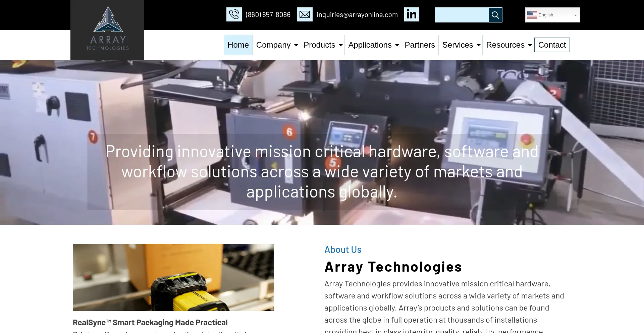Click the Array Technologies heading
Image resolution: width=644 pixels, height=333 pixels.
[x=393, y=267]
